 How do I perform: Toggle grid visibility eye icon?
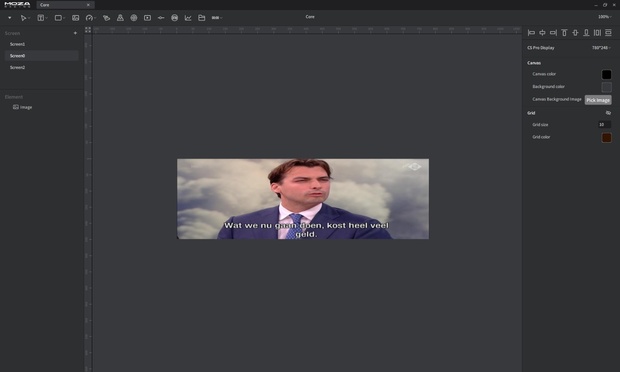coord(608,113)
